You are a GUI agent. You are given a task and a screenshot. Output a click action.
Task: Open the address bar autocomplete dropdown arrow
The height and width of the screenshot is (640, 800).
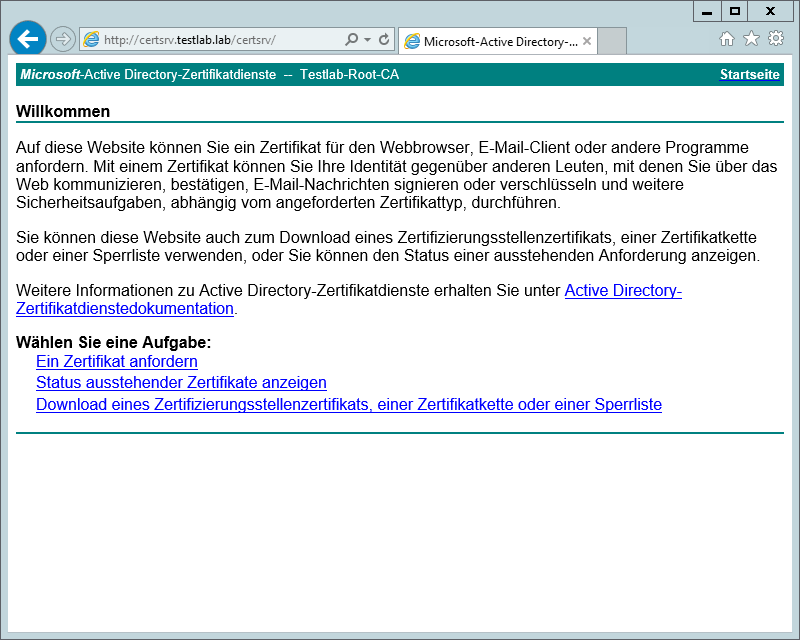[367, 39]
